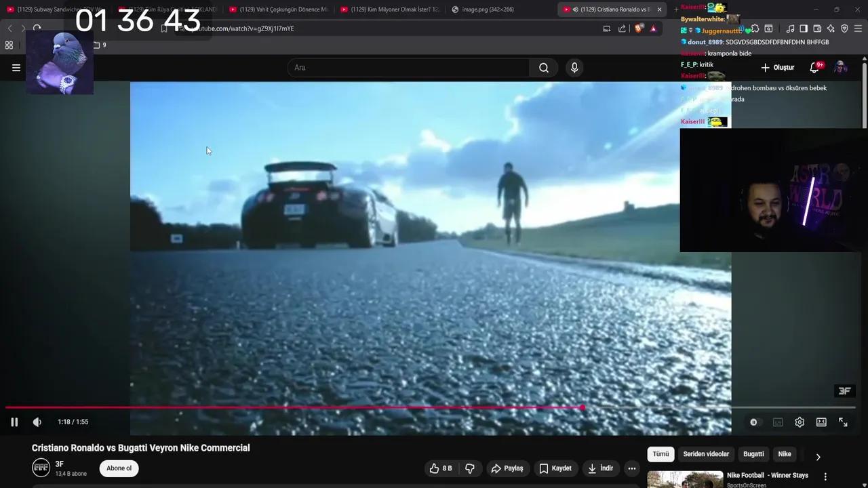Open options menu for Winner Stays video
The height and width of the screenshot is (488, 868).
(x=825, y=476)
